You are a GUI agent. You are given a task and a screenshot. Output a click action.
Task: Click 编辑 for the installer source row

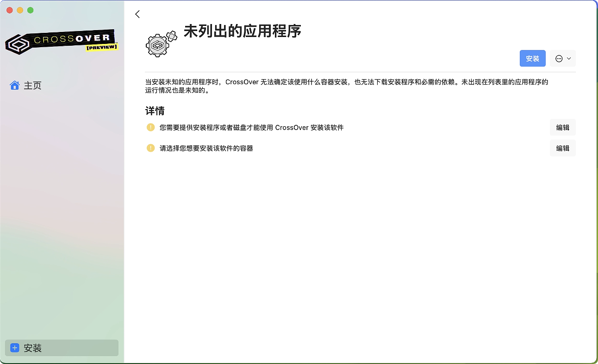[x=562, y=127]
